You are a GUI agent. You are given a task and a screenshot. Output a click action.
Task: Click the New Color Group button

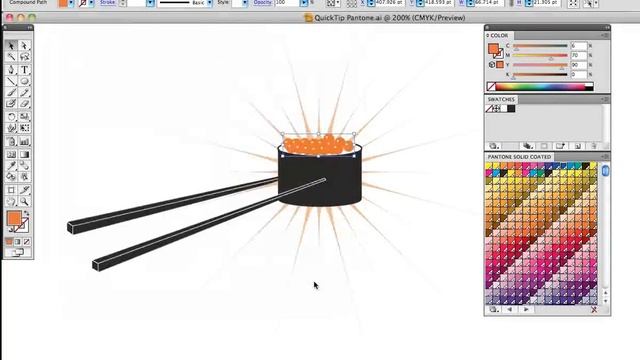click(560, 146)
